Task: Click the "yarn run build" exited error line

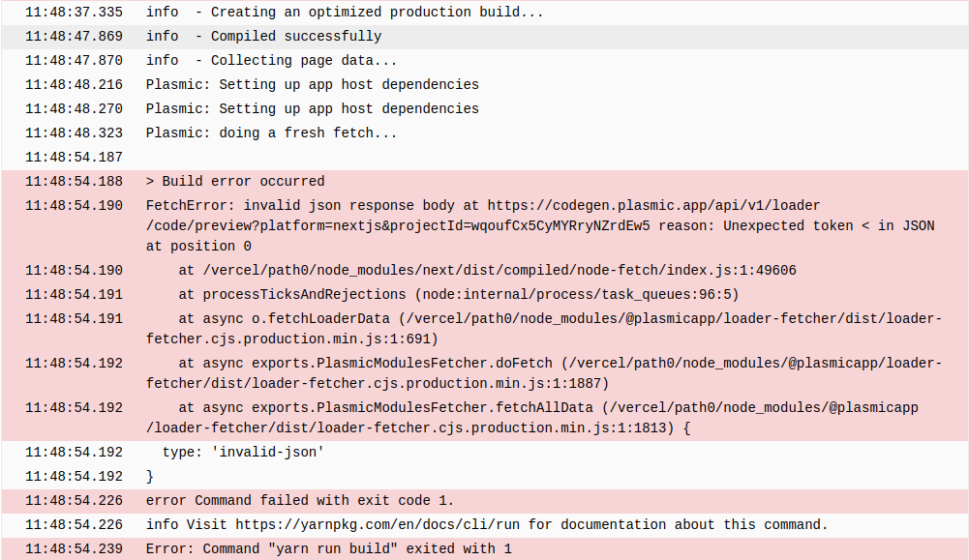Action: coord(328,549)
